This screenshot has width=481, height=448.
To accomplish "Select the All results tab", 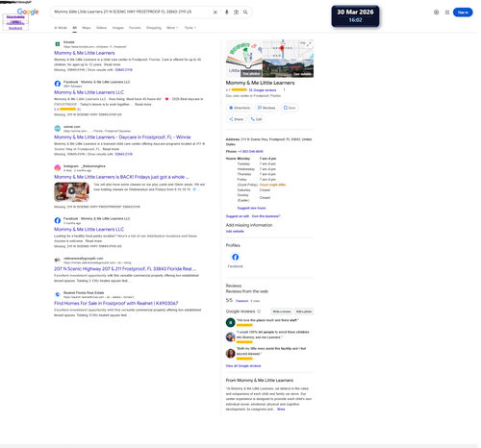I will [x=74, y=28].
